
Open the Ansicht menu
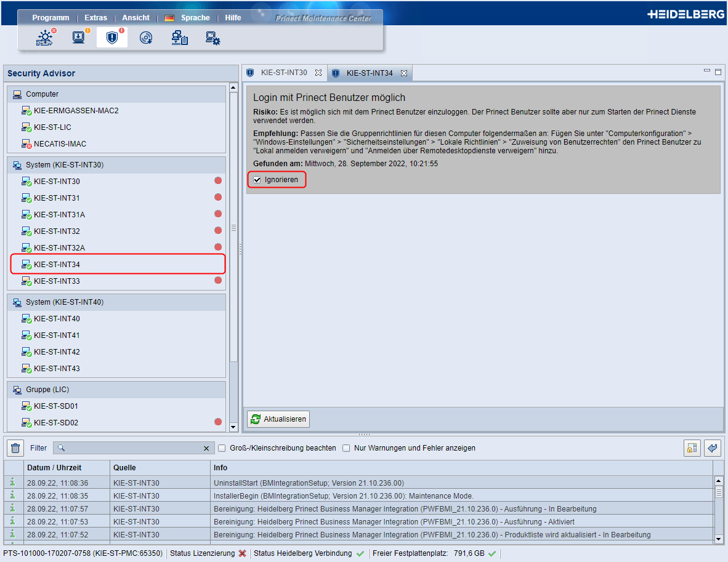coord(135,18)
